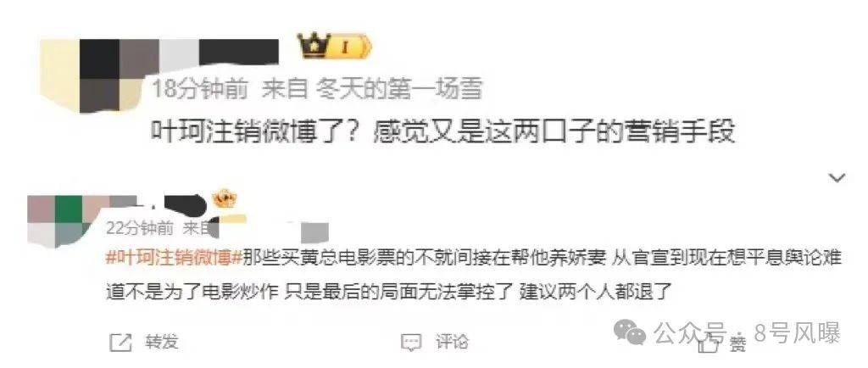Viewport: 868px width, 368px height.
Task: Click the WeChat logo in the watermark
Action: (632, 332)
